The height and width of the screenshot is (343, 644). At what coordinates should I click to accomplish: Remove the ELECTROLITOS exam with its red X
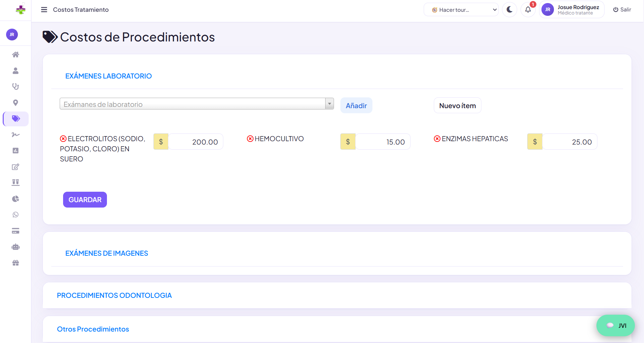[x=63, y=139]
